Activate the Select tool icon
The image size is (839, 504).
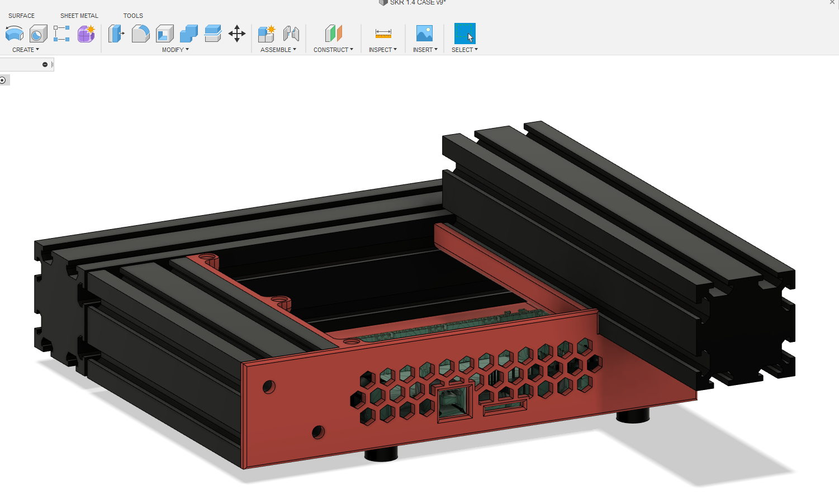464,34
